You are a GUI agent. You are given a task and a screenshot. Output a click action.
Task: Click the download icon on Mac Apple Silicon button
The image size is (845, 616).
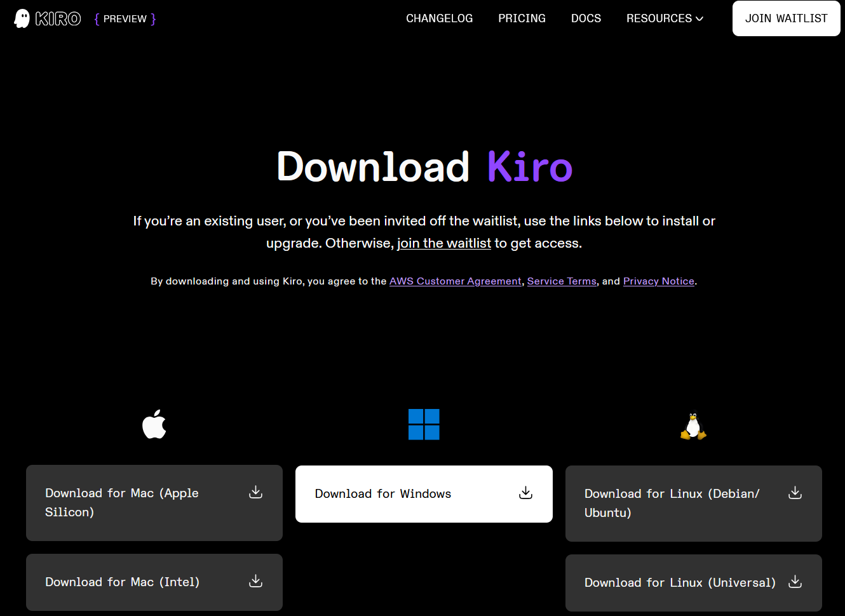pos(255,492)
